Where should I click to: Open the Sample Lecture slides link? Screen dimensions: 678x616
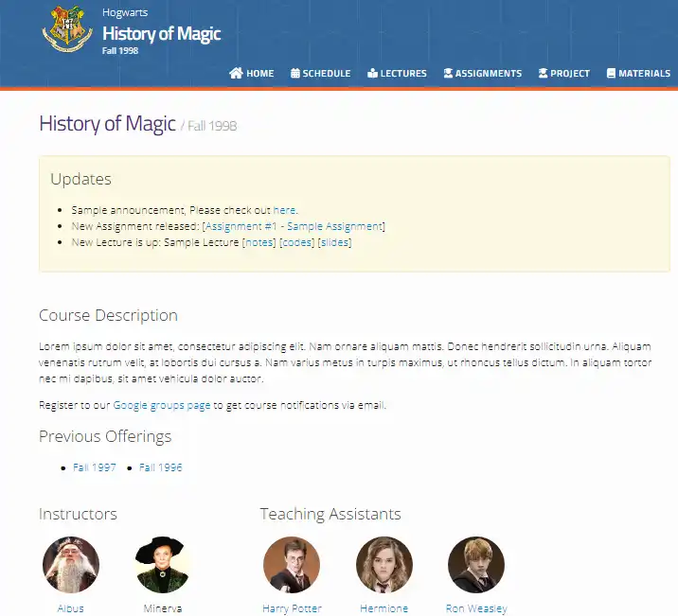tap(334, 242)
